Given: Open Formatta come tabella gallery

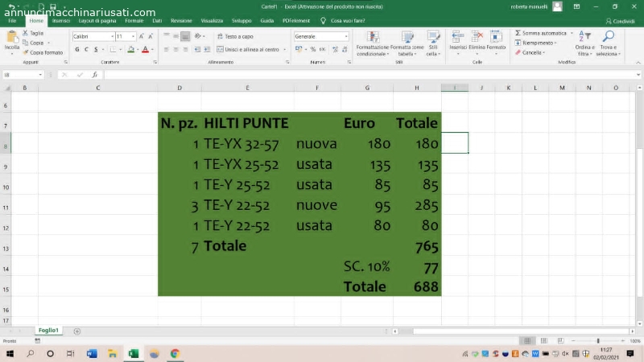Looking at the screenshot, I should point(407,43).
